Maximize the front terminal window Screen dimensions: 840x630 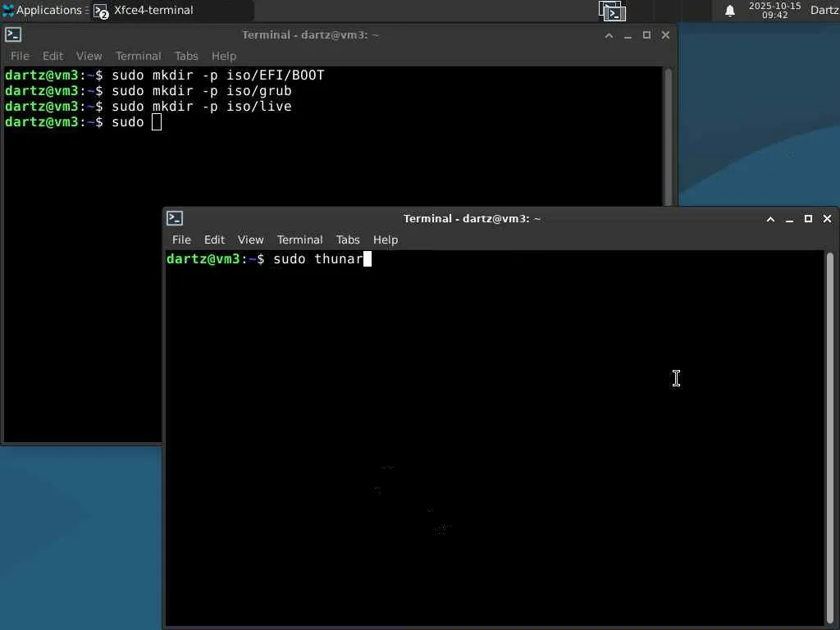coord(808,219)
